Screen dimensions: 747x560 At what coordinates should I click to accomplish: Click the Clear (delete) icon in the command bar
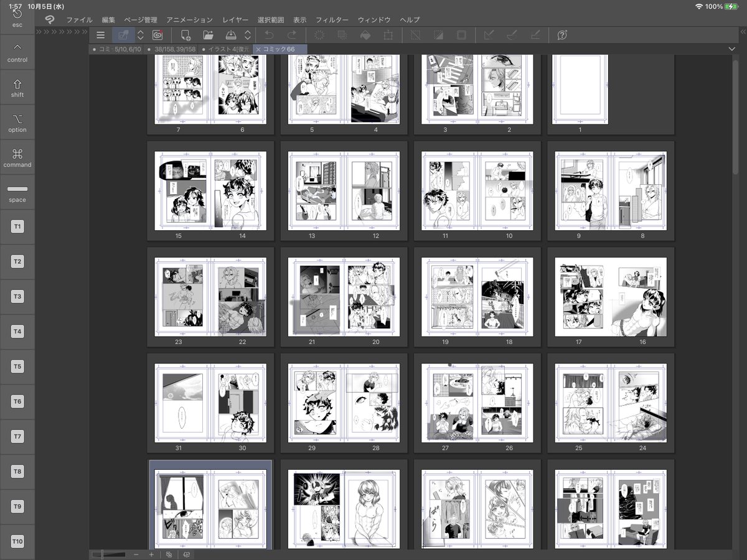(x=319, y=35)
